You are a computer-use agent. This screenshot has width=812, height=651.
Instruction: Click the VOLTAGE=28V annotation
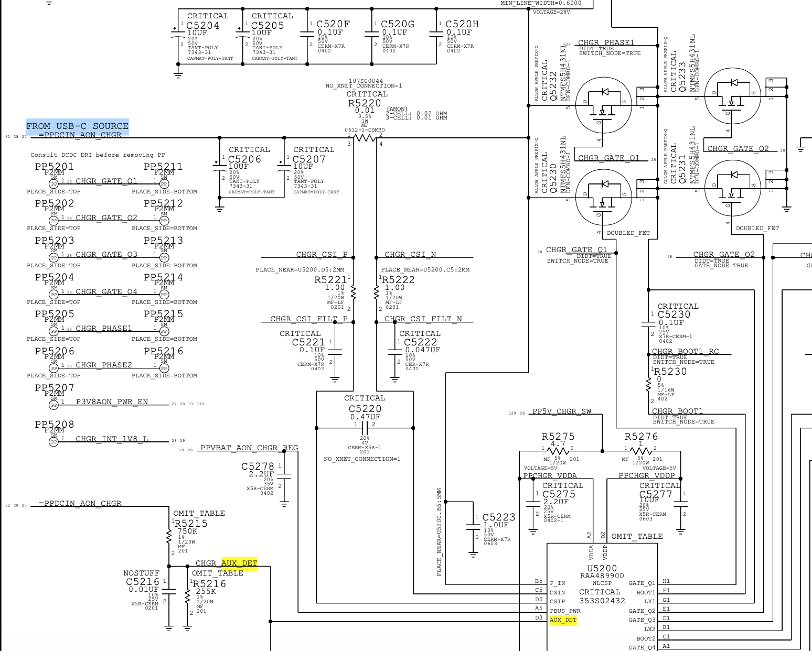(x=551, y=12)
